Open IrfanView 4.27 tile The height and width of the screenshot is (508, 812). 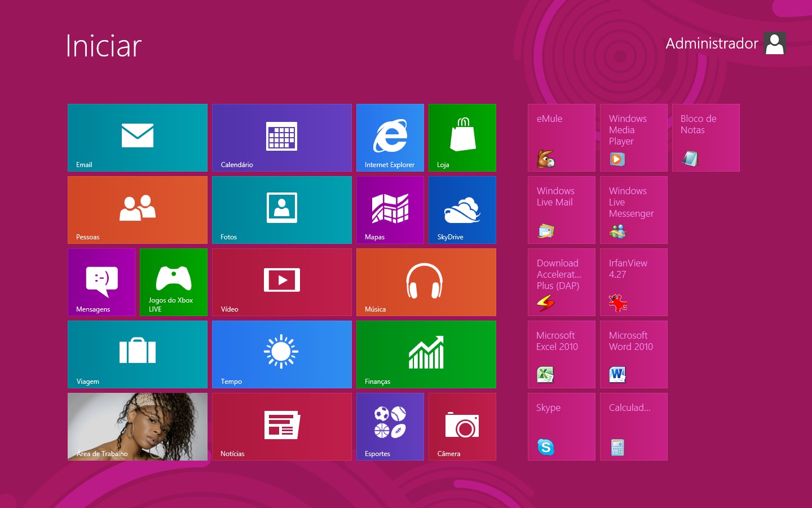click(x=633, y=282)
